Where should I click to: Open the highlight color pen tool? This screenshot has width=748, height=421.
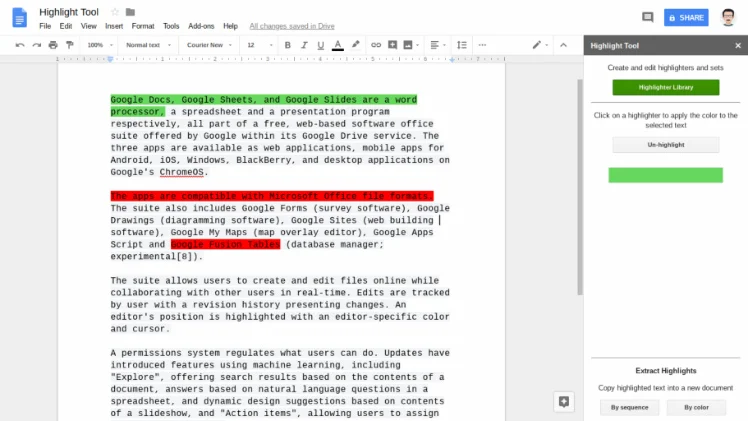355,45
